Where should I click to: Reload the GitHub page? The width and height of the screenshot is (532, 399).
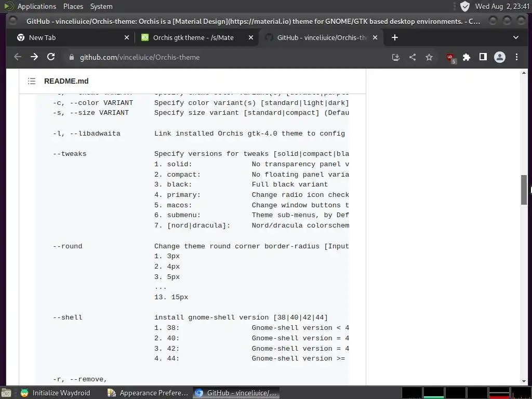(x=51, y=57)
